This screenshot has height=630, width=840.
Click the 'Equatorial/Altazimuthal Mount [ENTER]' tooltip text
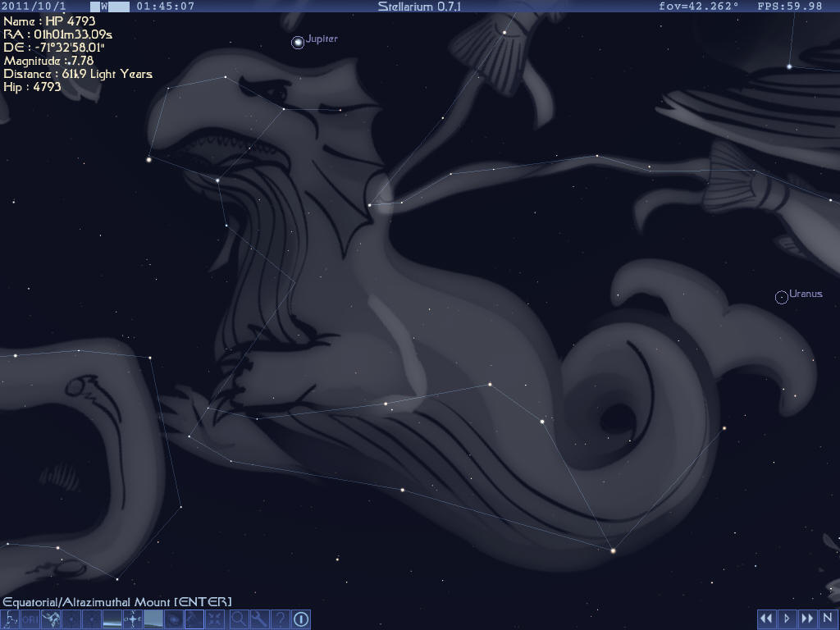click(117, 602)
